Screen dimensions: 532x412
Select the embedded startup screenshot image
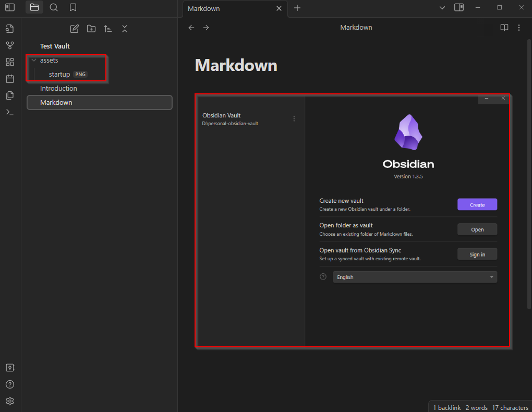pyautogui.click(x=353, y=221)
